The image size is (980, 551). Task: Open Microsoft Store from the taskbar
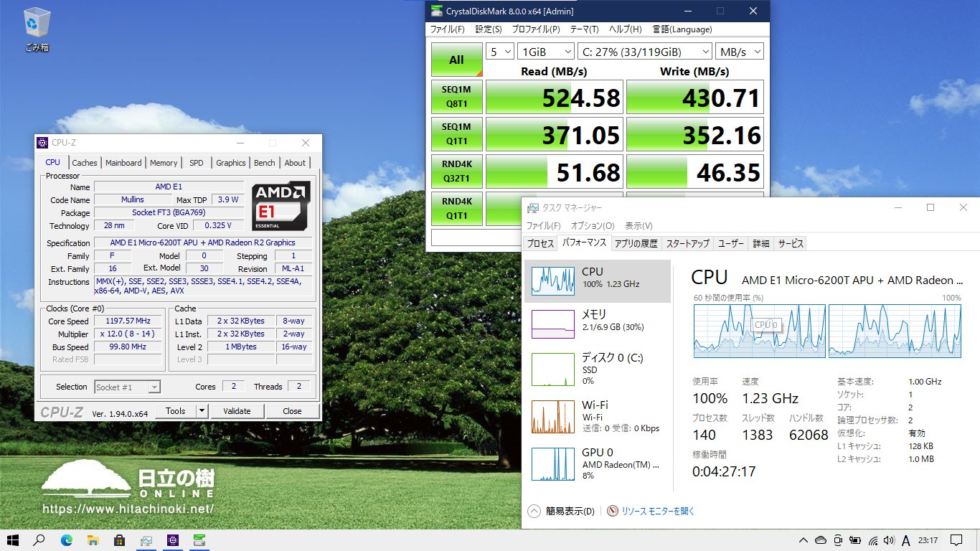(x=119, y=540)
